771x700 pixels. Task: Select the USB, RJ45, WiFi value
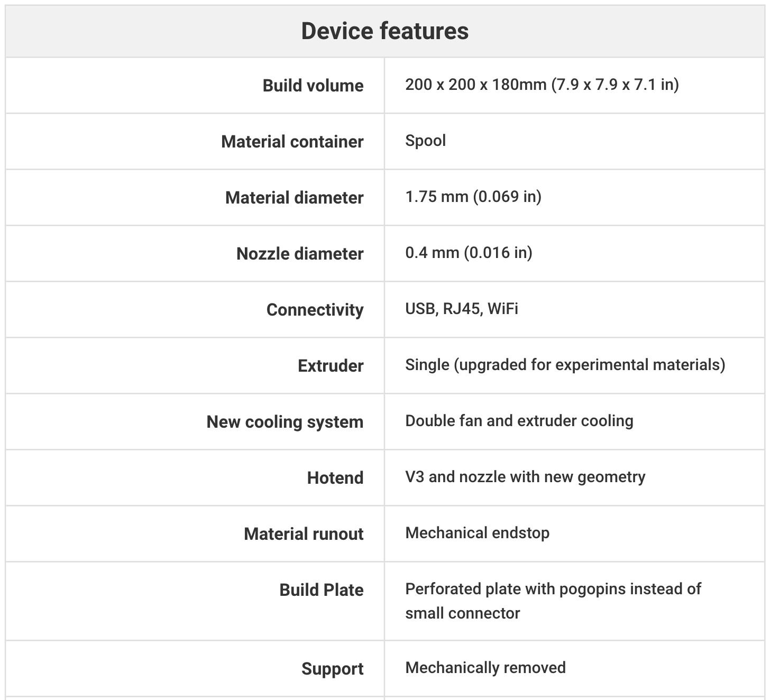pyautogui.click(x=462, y=309)
